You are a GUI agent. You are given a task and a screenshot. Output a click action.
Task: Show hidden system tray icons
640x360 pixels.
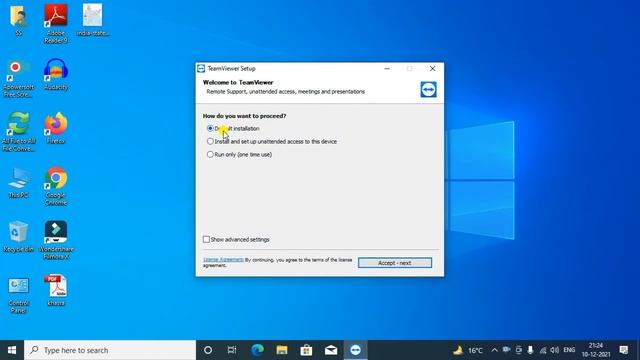point(494,350)
